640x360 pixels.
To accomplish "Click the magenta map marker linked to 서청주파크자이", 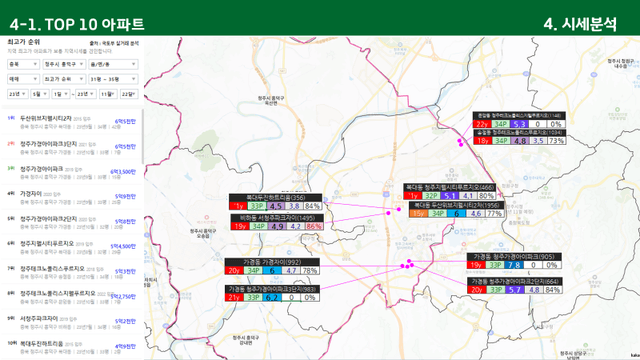I will [388, 213].
